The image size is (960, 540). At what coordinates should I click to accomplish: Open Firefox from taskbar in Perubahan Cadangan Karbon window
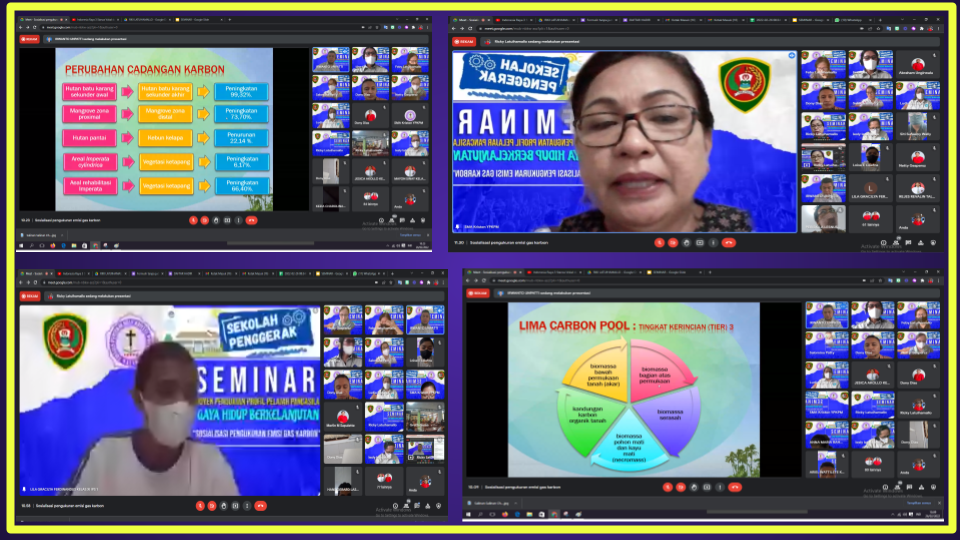tap(53, 246)
